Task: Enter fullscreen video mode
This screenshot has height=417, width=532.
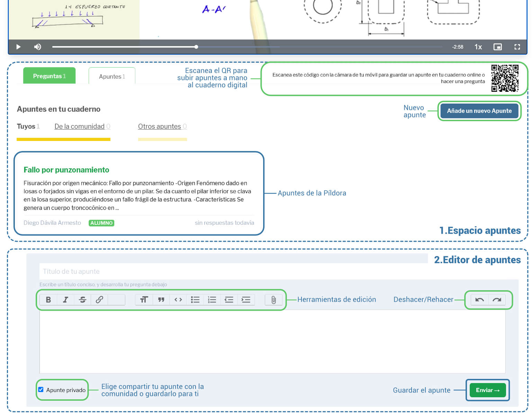Action: [x=517, y=47]
